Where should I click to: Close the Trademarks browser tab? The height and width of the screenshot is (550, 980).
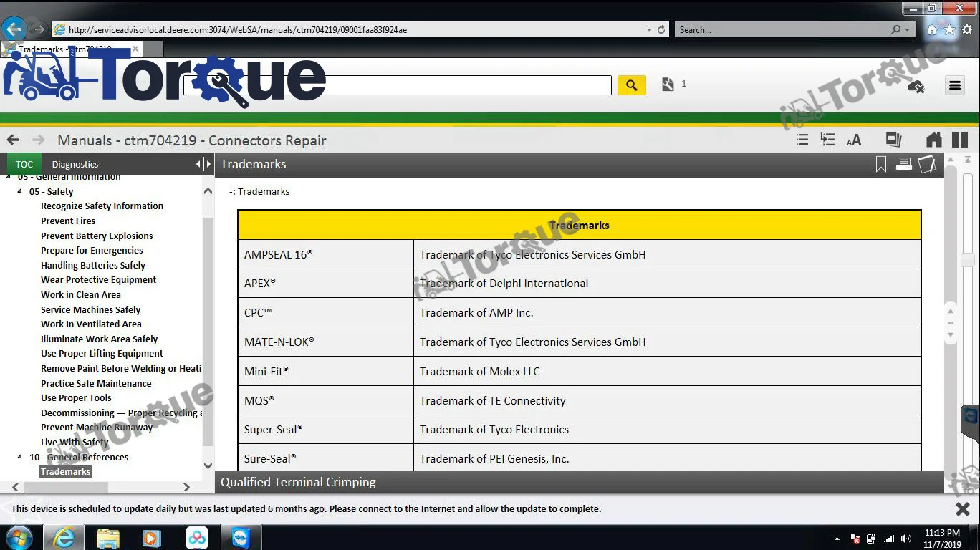point(135,49)
